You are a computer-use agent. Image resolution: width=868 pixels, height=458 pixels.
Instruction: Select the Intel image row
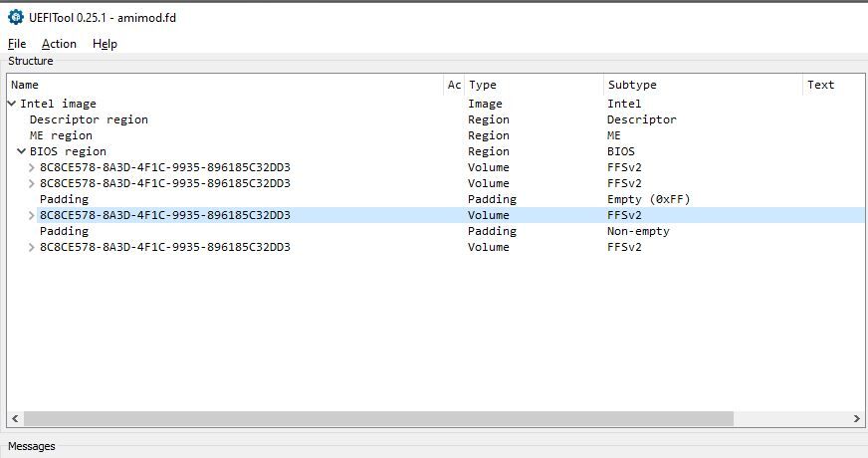click(436, 104)
